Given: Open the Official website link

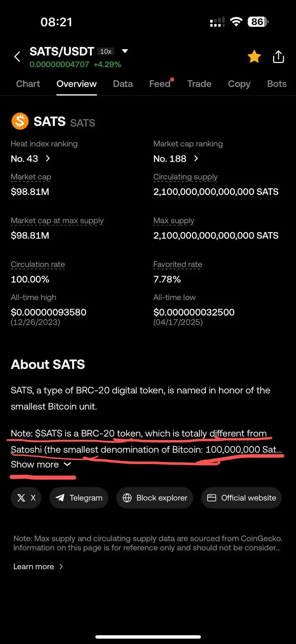Looking at the screenshot, I should point(241,498).
